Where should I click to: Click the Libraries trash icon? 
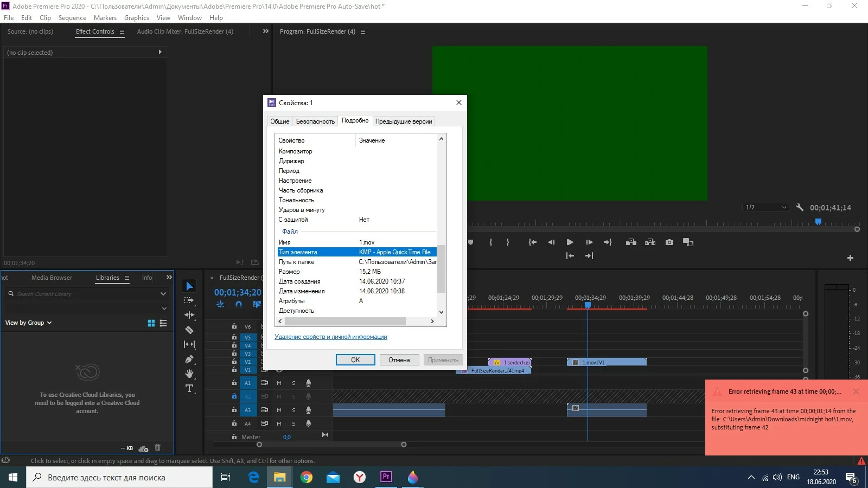(x=158, y=447)
